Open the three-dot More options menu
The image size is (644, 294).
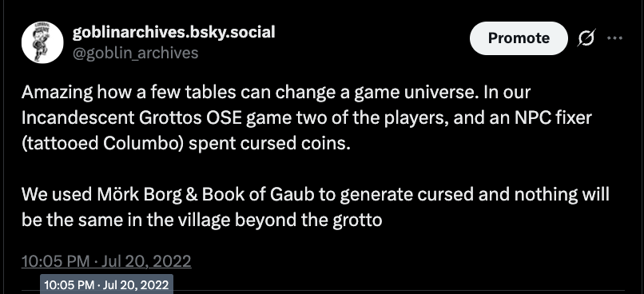pyautogui.click(x=615, y=38)
